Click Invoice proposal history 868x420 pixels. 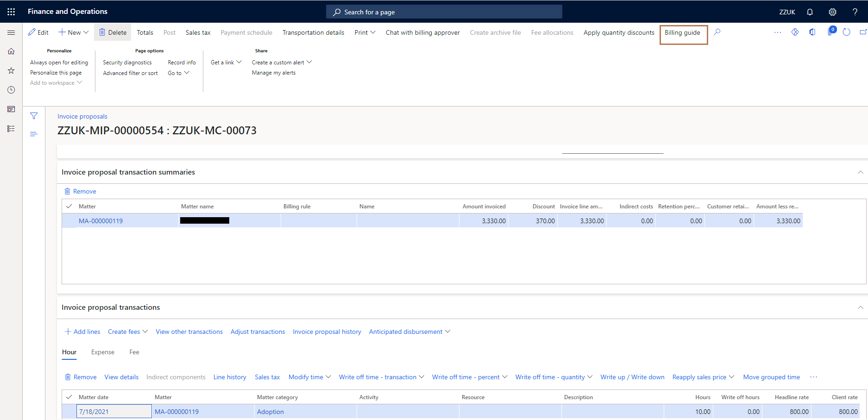tap(327, 332)
